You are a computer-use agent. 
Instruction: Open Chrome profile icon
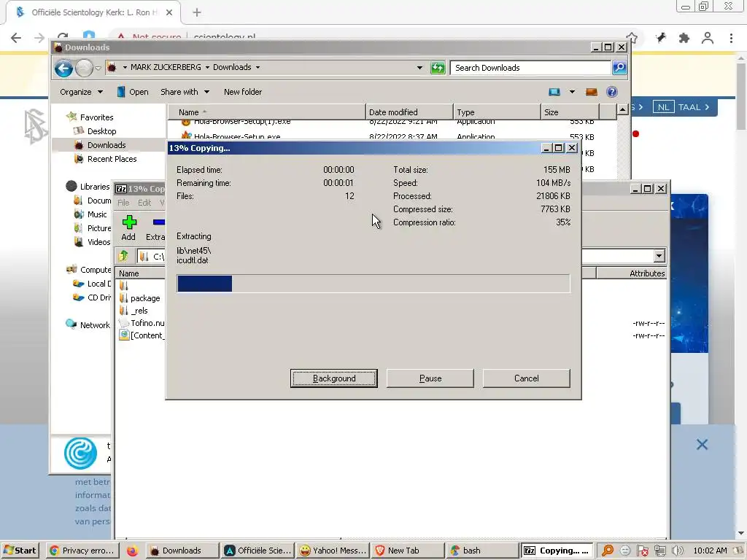click(708, 38)
